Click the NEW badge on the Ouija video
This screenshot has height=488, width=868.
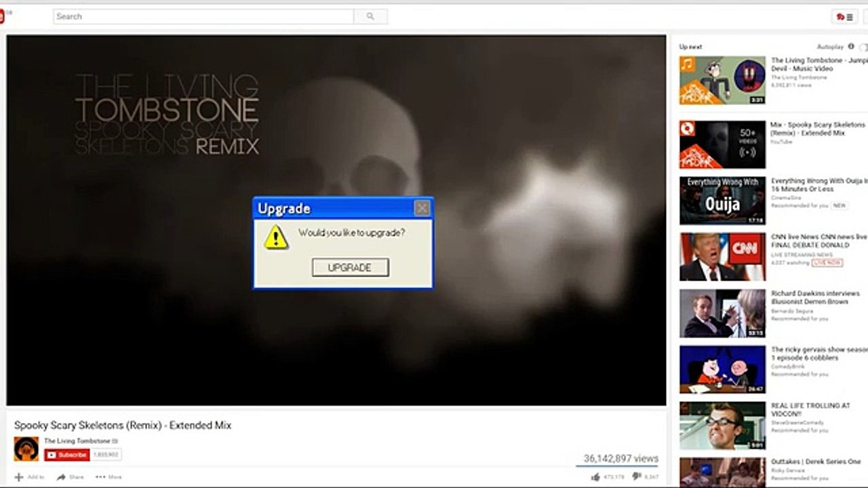coord(840,205)
